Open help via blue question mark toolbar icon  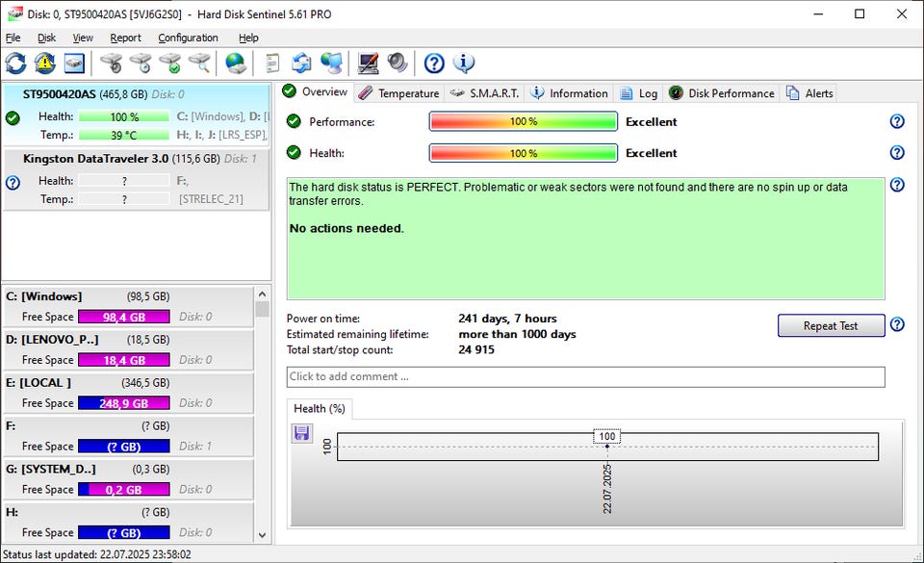click(x=434, y=64)
